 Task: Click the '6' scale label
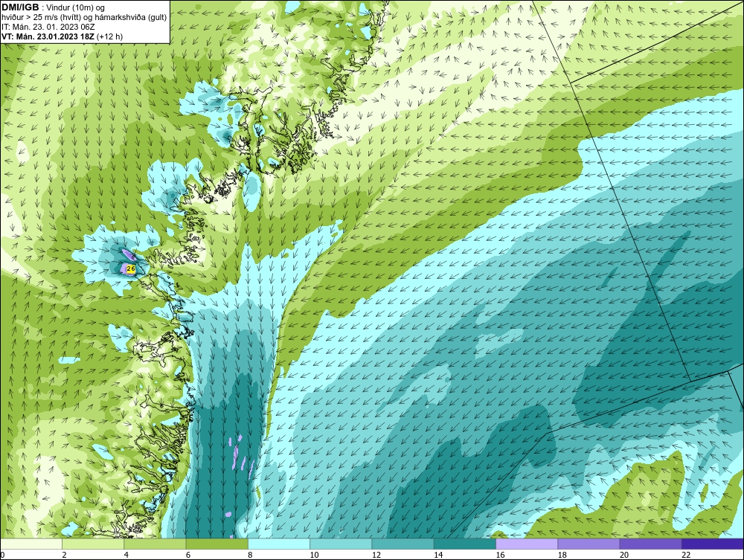click(188, 556)
